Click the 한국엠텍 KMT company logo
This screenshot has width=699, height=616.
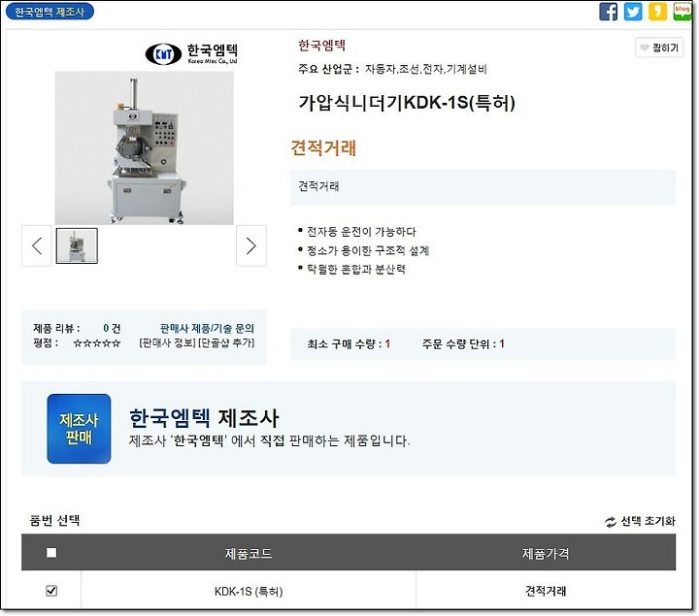pos(191,53)
